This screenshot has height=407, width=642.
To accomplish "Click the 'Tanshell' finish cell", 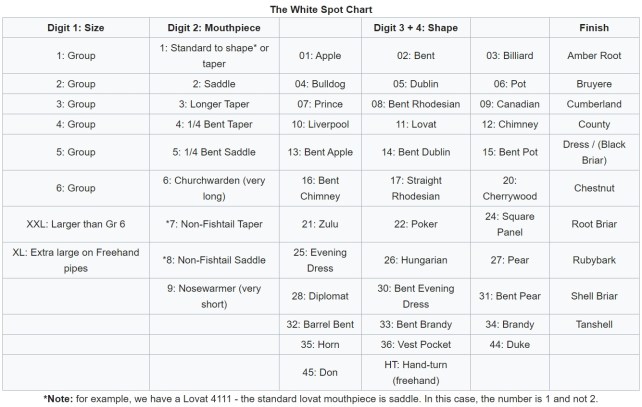I will 594,324.
